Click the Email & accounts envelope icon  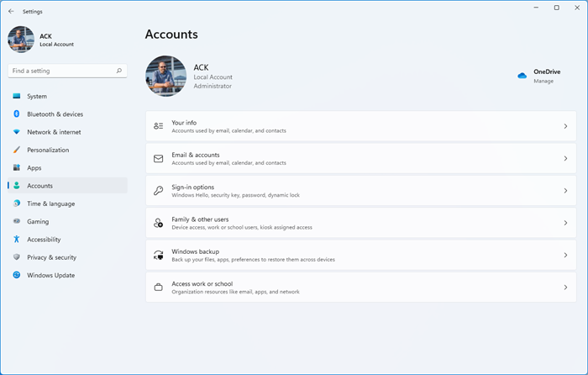[158, 158]
